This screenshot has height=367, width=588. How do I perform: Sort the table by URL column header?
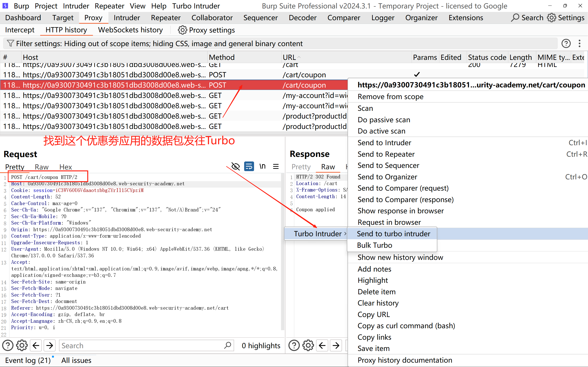(289, 57)
